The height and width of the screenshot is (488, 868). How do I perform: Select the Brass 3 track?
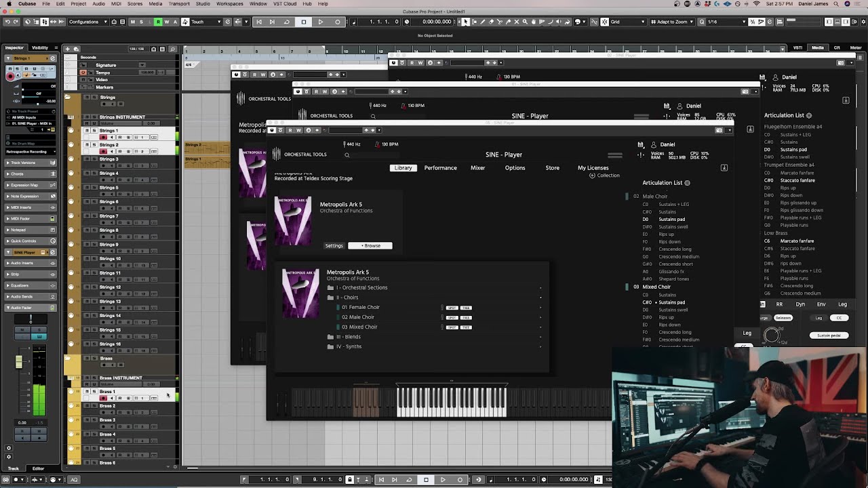[x=107, y=420]
